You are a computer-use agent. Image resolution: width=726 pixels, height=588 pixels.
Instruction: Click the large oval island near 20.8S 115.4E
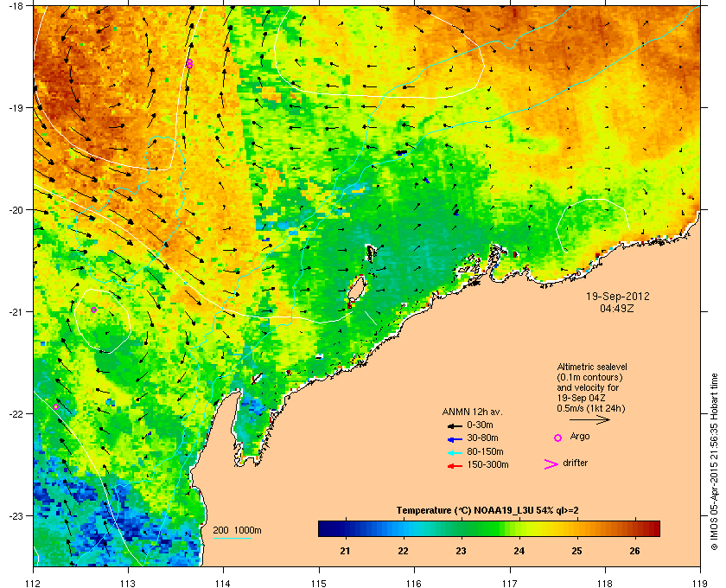[355, 290]
